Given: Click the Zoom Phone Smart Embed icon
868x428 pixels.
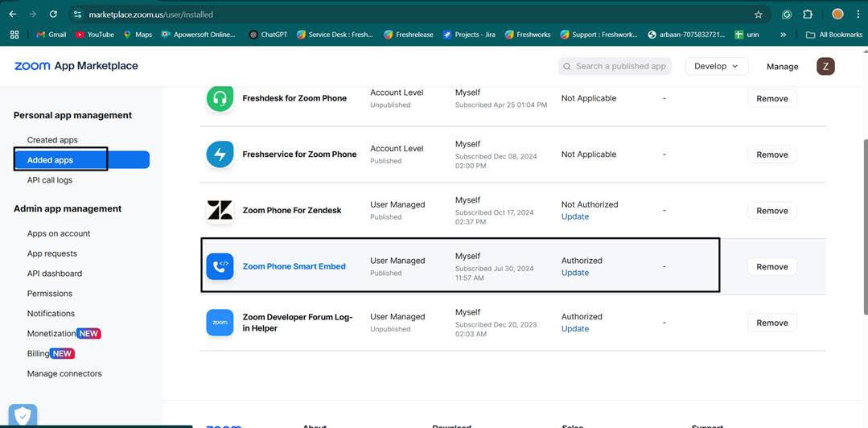Looking at the screenshot, I should [x=220, y=266].
